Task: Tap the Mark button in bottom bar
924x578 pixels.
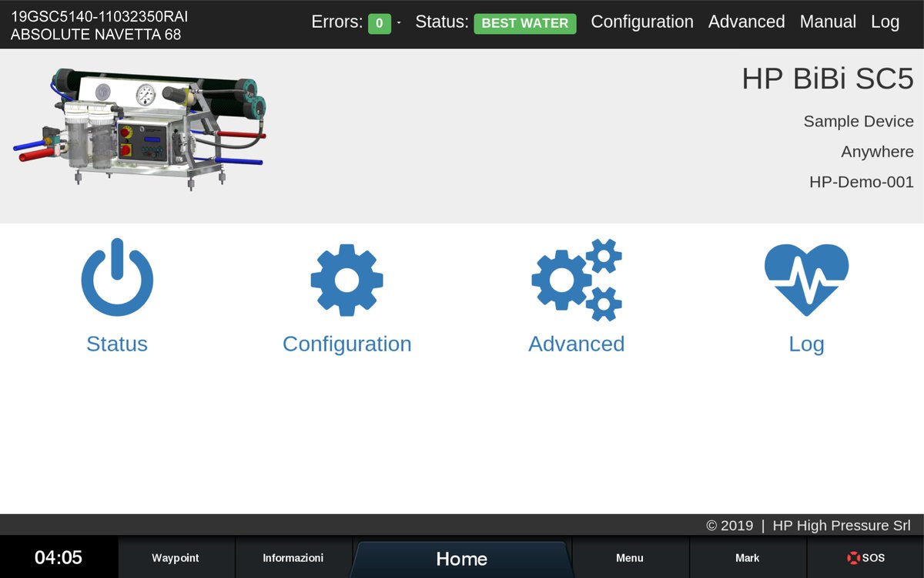Action: click(x=748, y=558)
